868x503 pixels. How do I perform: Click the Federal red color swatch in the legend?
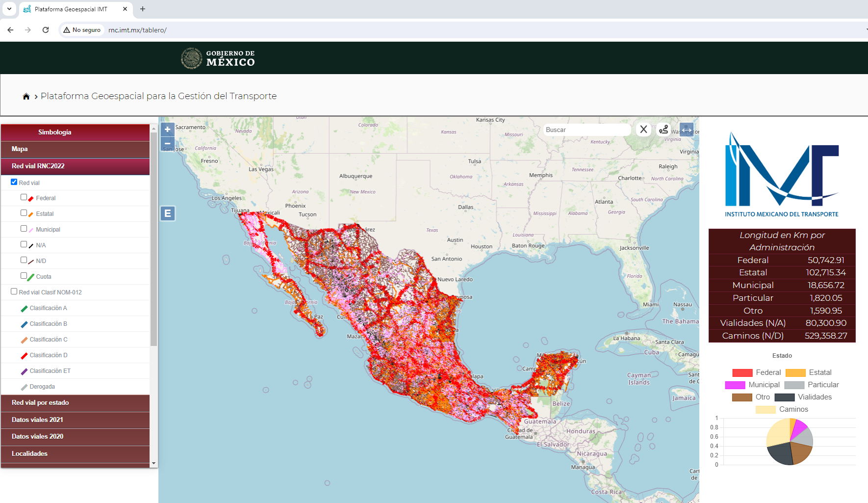pyautogui.click(x=741, y=372)
